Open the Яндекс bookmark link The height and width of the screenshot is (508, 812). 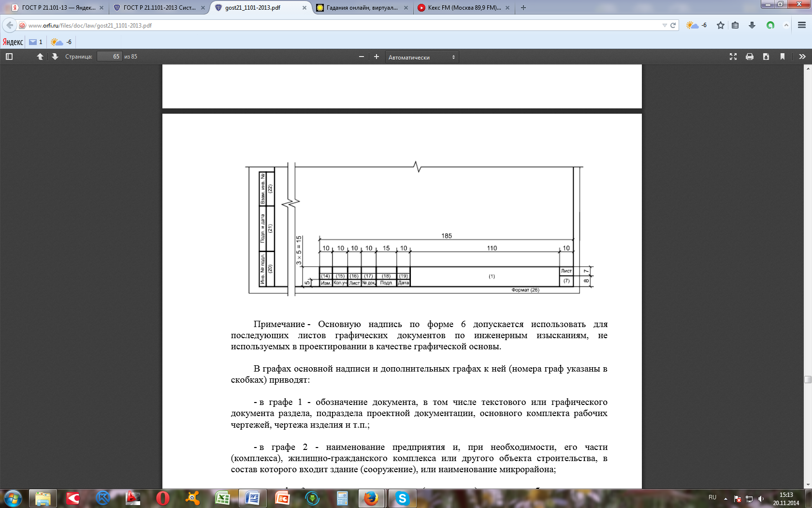coord(13,42)
